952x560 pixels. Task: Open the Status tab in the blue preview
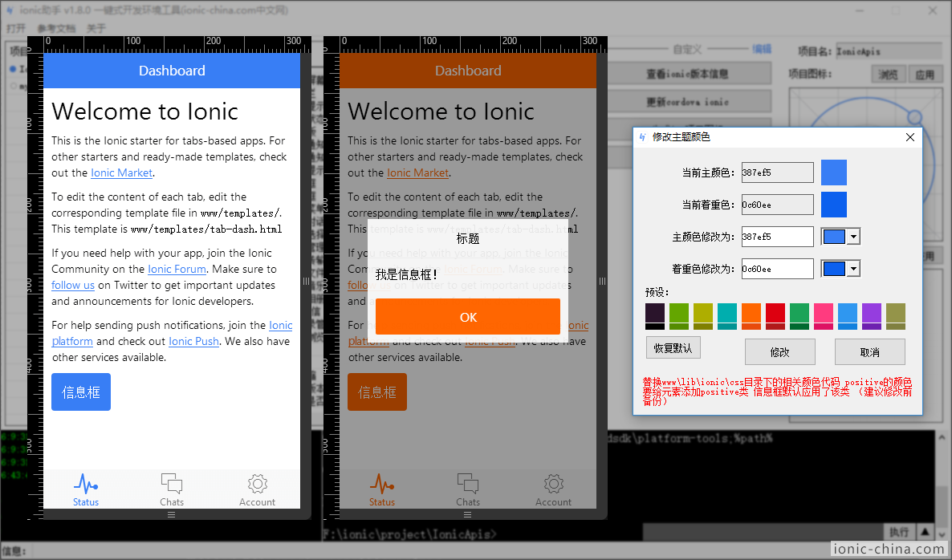click(86, 489)
